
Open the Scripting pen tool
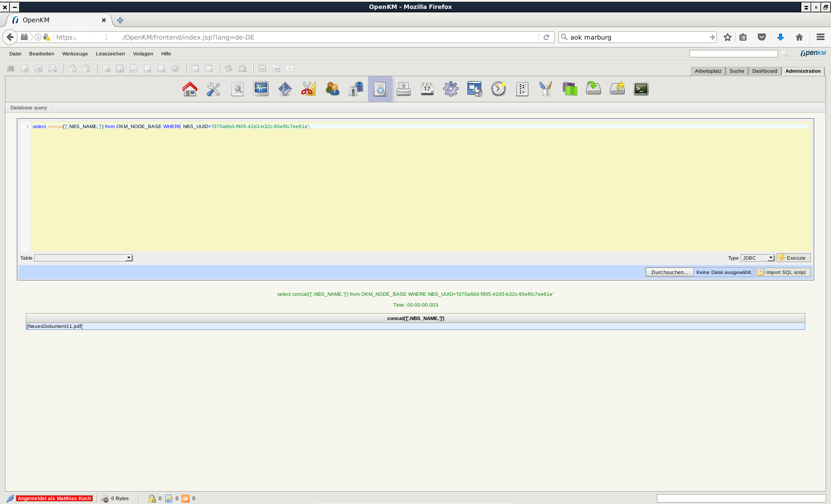coord(546,89)
